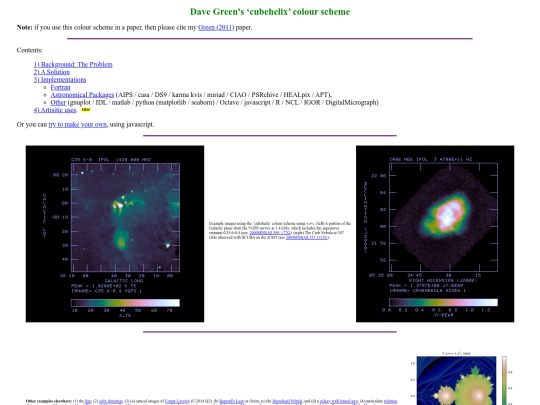This screenshot has width=540, height=405.
Task: Open the Green (2011) paper link
Action: tap(216, 28)
